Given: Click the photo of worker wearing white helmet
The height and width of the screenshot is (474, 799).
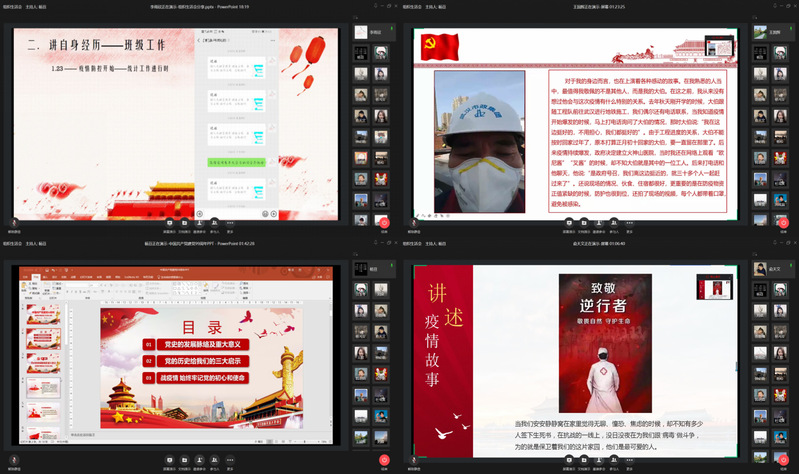Looking at the screenshot, I should coord(480,142).
